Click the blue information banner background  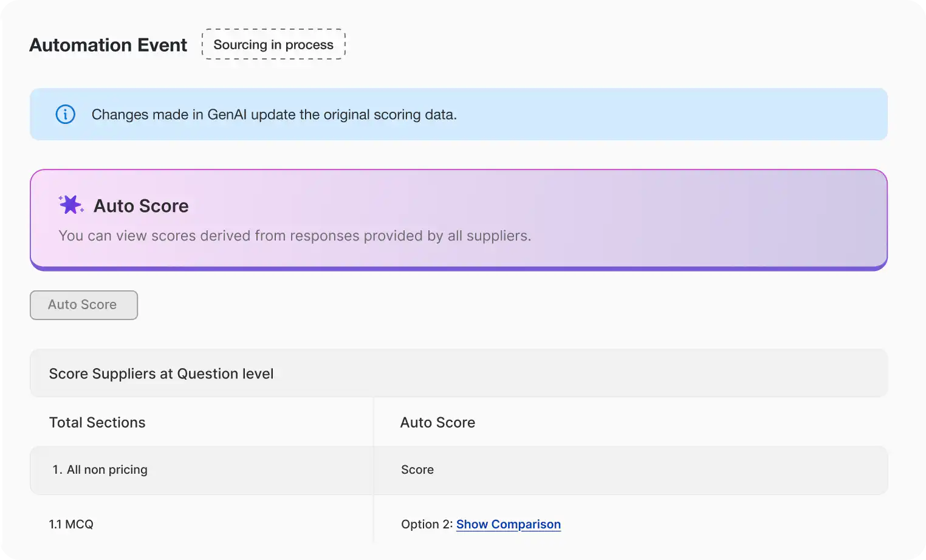(459, 114)
